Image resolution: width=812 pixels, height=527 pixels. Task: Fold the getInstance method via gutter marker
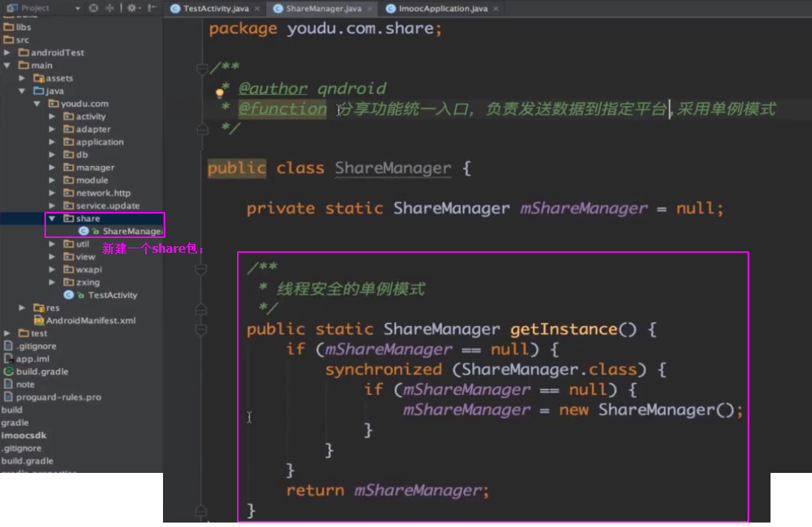click(x=202, y=330)
